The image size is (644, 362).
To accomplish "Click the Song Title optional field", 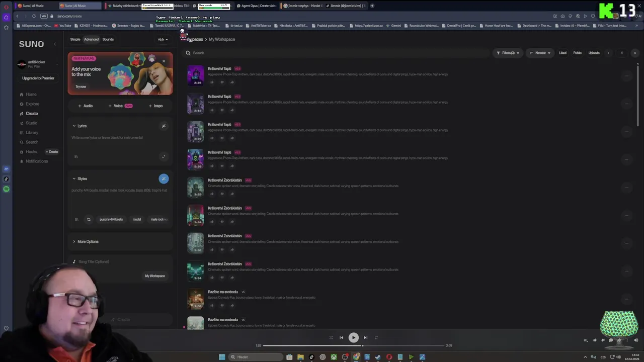I will 120,262.
